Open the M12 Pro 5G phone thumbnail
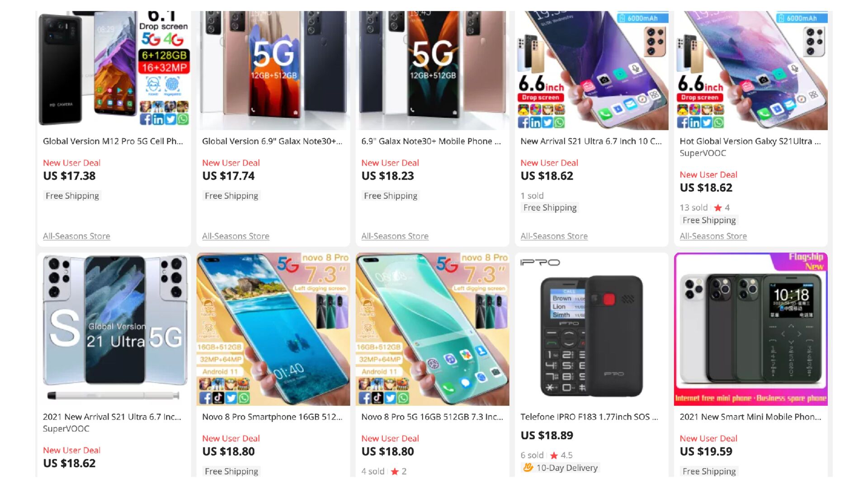This screenshot has width=868, height=488. [114, 70]
